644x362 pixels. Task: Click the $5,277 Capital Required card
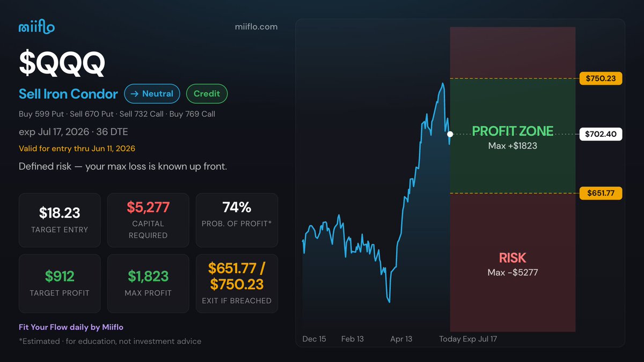click(x=148, y=220)
